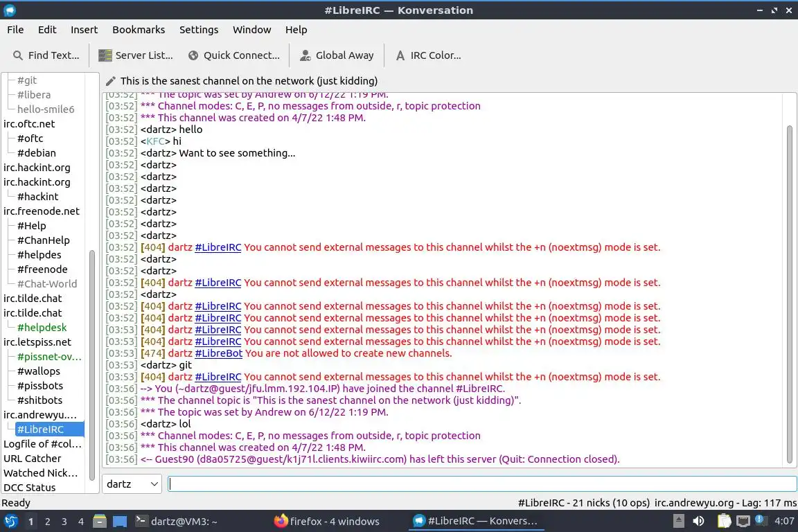This screenshot has width=798, height=532.
Task: Switch to virtual desktop 1
Action: [31, 522]
